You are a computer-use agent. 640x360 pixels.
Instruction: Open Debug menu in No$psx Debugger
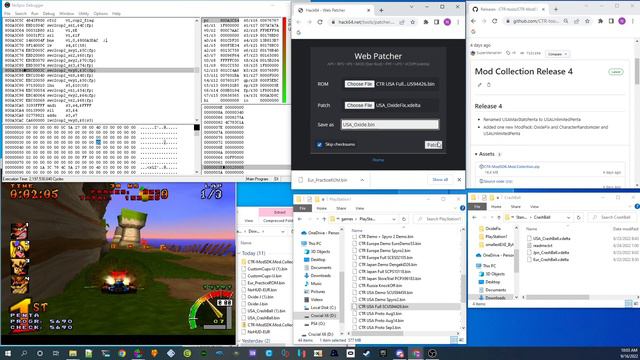tap(49, 13)
